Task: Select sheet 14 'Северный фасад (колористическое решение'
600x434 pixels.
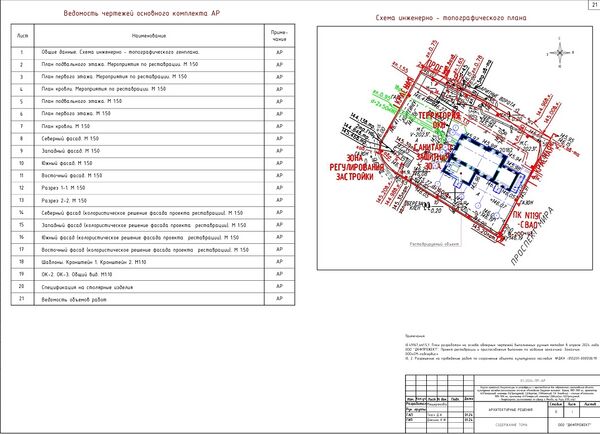Action: 153,213
